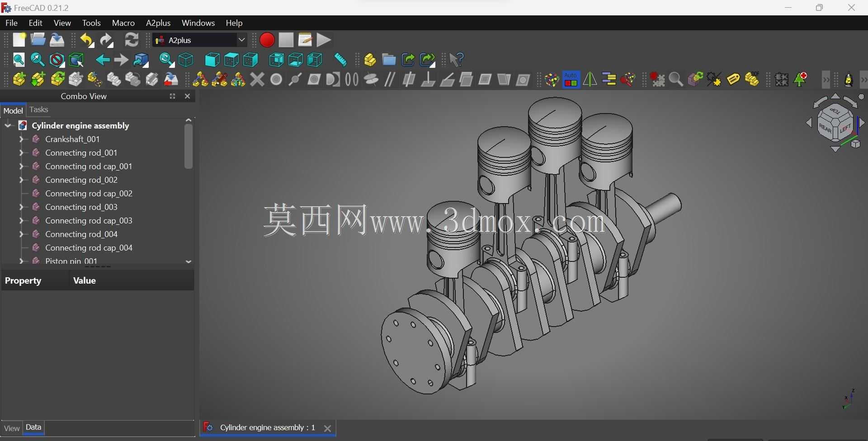Open the A2plus workbench selector dropdown
This screenshot has height=441, width=868.
tap(200, 40)
